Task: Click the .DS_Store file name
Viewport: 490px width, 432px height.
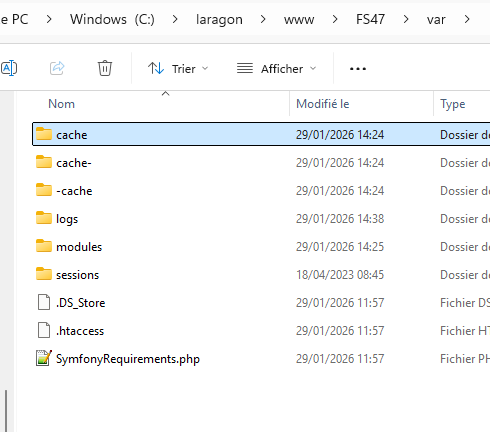Action: tap(80, 303)
